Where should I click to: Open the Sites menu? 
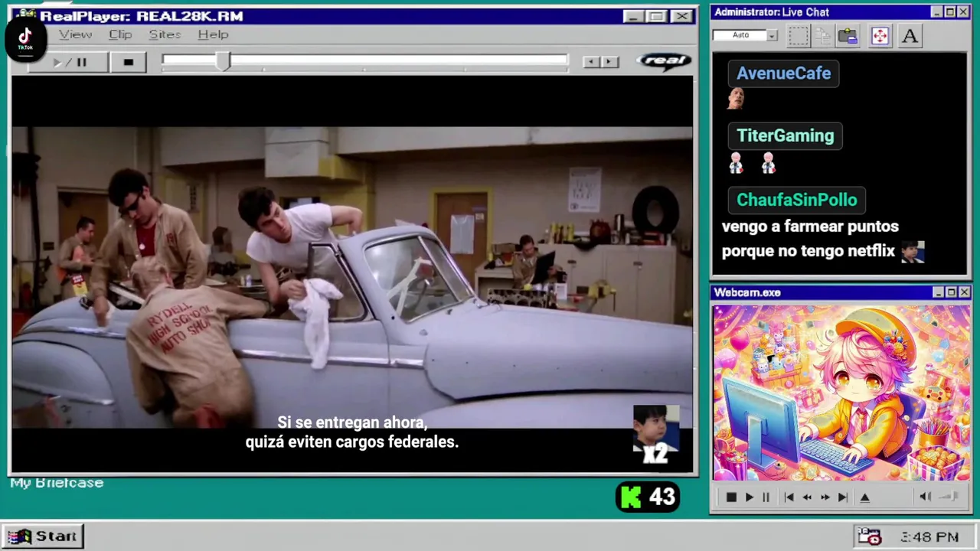click(x=165, y=34)
